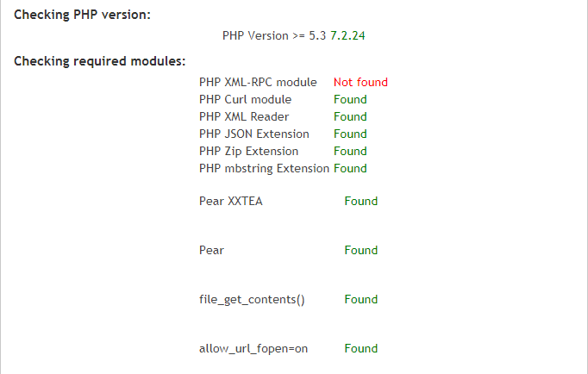Click the 'PHP XML-RPC module' label
Viewport: 588px width, 374px height.
coord(258,83)
